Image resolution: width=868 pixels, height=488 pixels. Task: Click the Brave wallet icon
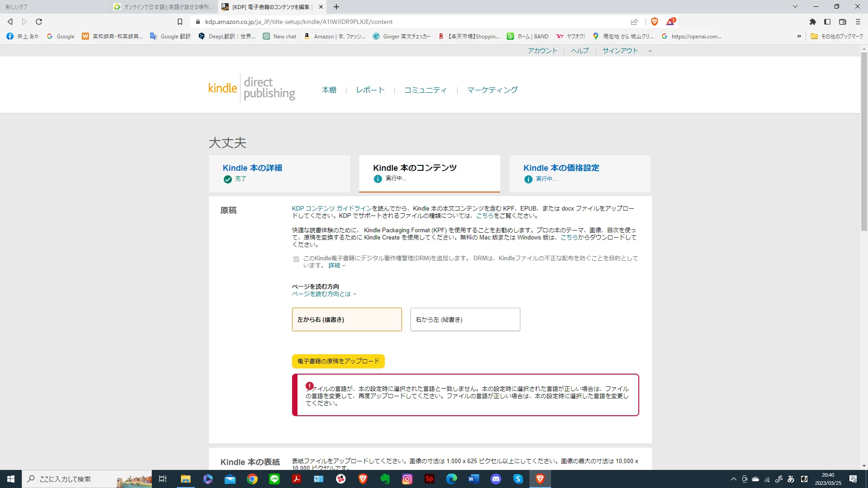(842, 22)
